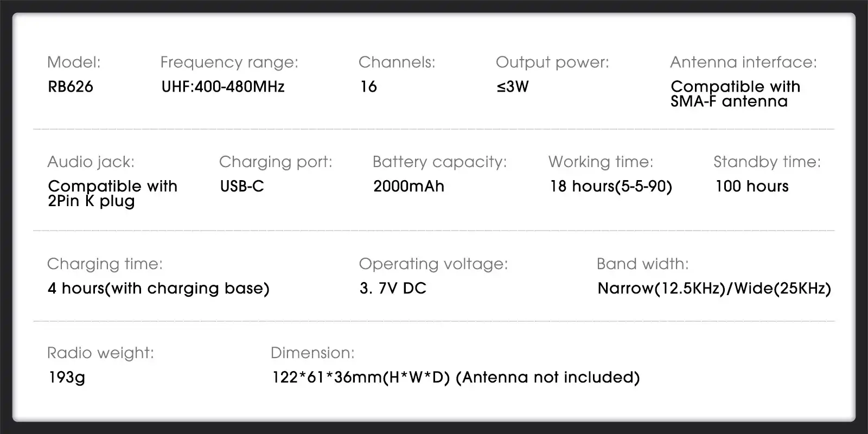
Task: Click the Channels label
Action: click(x=397, y=62)
